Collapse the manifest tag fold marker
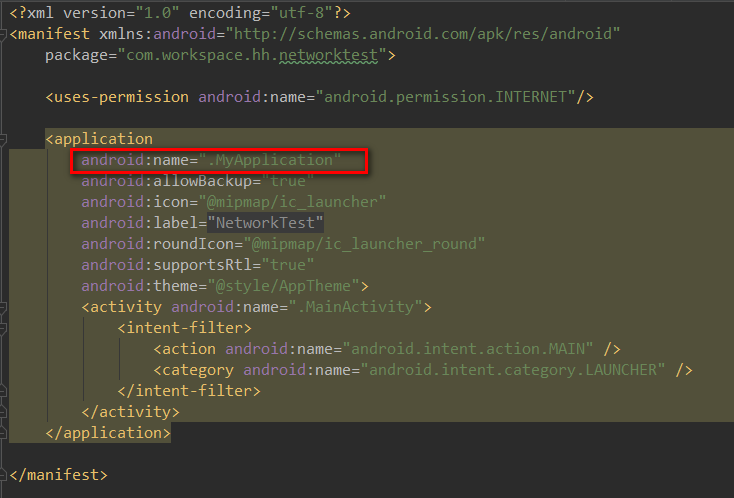The image size is (734, 498). coord(2,34)
